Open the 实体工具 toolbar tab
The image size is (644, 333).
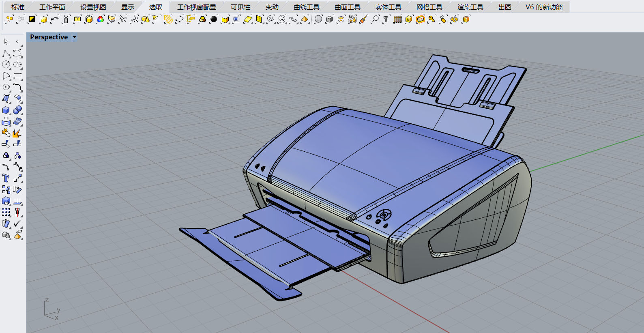click(x=388, y=7)
